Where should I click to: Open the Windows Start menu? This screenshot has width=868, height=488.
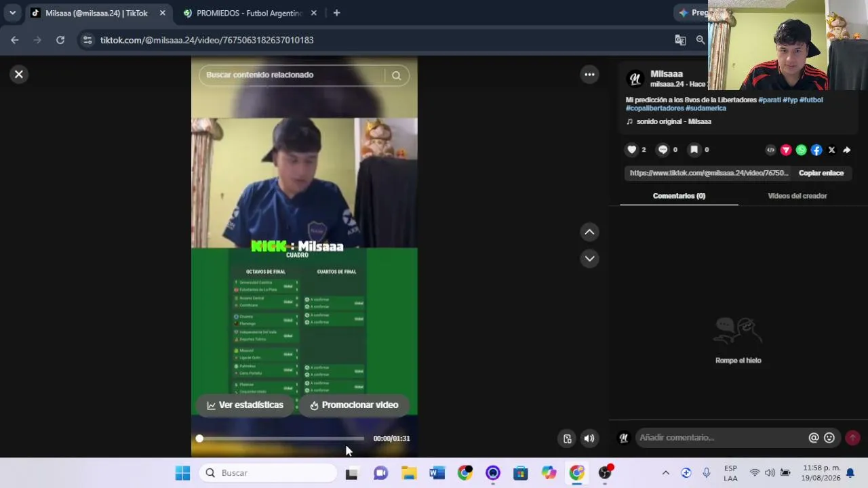[182, 473]
